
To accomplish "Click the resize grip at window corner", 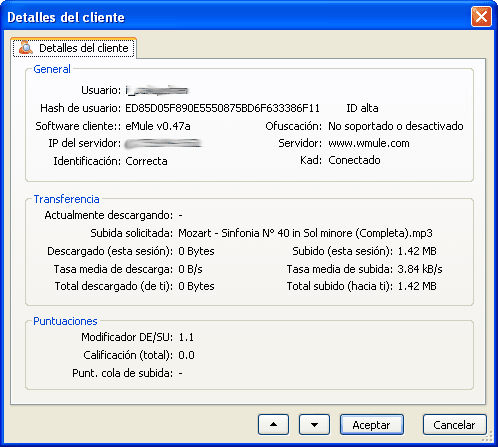I will pos(489,437).
